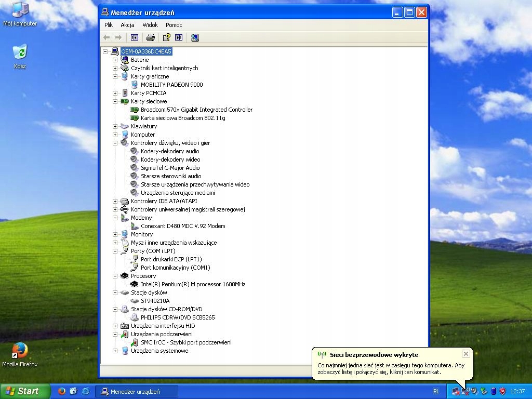The height and width of the screenshot is (399, 532).
Task: Click the battery tray icon
Action: click(x=494, y=392)
